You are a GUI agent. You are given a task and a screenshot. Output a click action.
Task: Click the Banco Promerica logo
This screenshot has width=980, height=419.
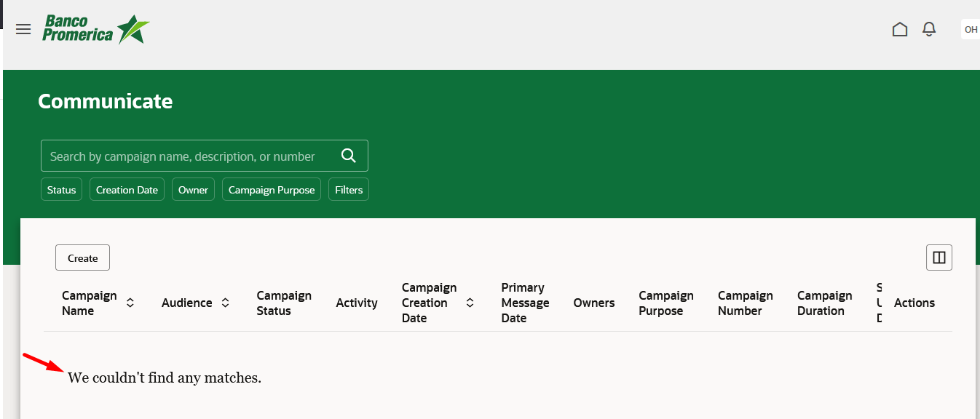coord(96,29)
